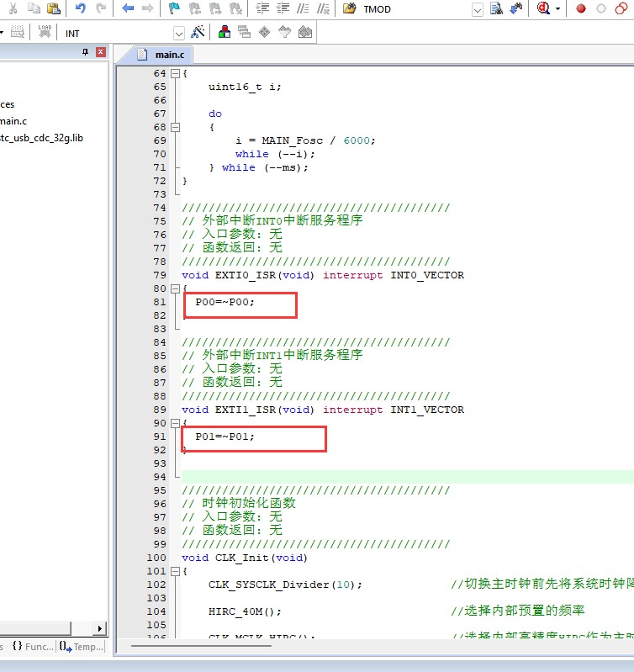Open Options for Target with the wand icon
The width and height of the screenshot is (634, 672).
pyautogui.click(x=198, y=32)
